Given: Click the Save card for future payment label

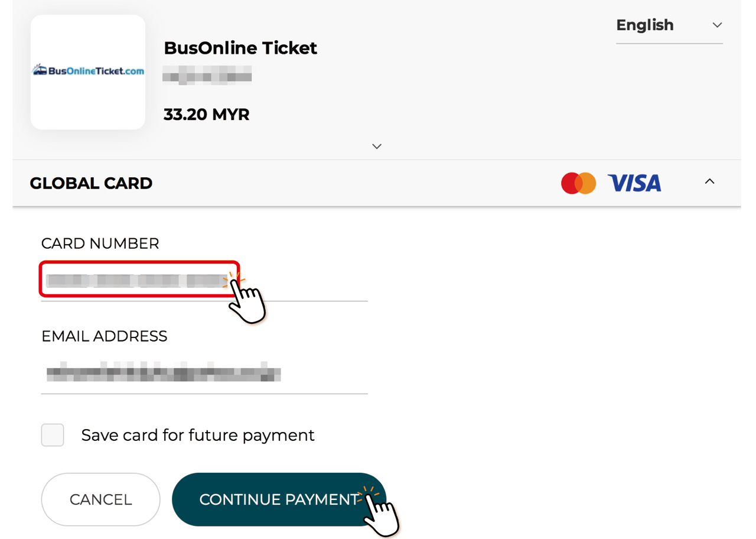Looking at the screenshot, I should point(198,436).
